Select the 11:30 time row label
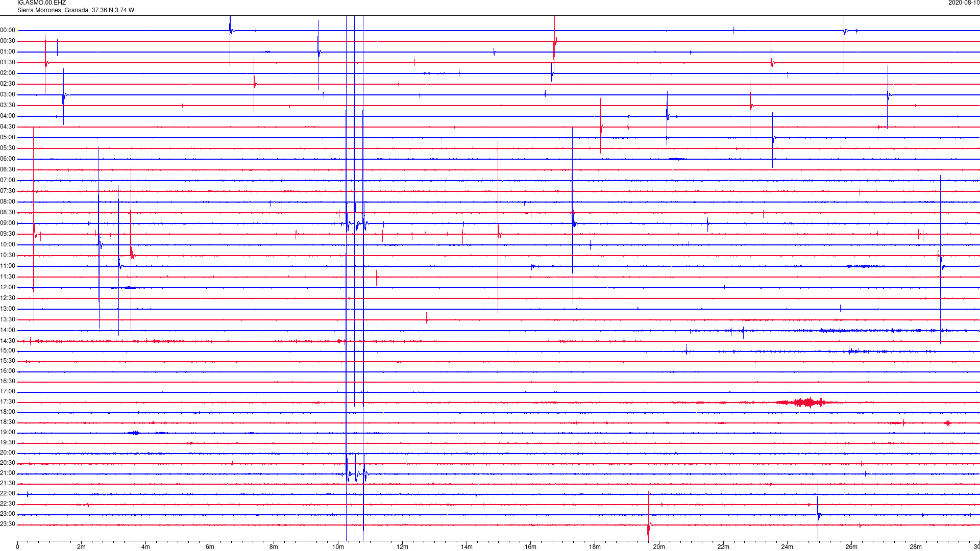This screenshot has width=980, height=551. coord(8,277)
